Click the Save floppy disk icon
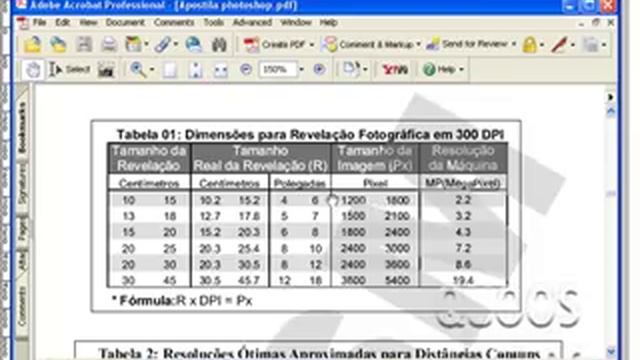The width and height of the screenshot is (640, 360). 84,44
